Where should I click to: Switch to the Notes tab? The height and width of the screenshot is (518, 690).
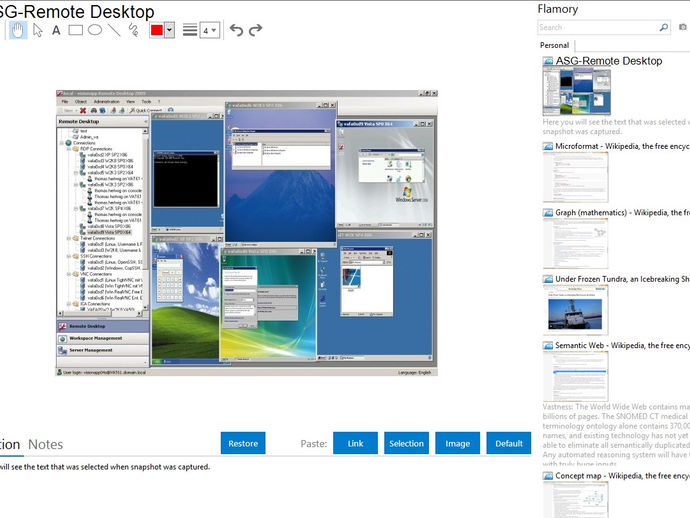point(45,445)
